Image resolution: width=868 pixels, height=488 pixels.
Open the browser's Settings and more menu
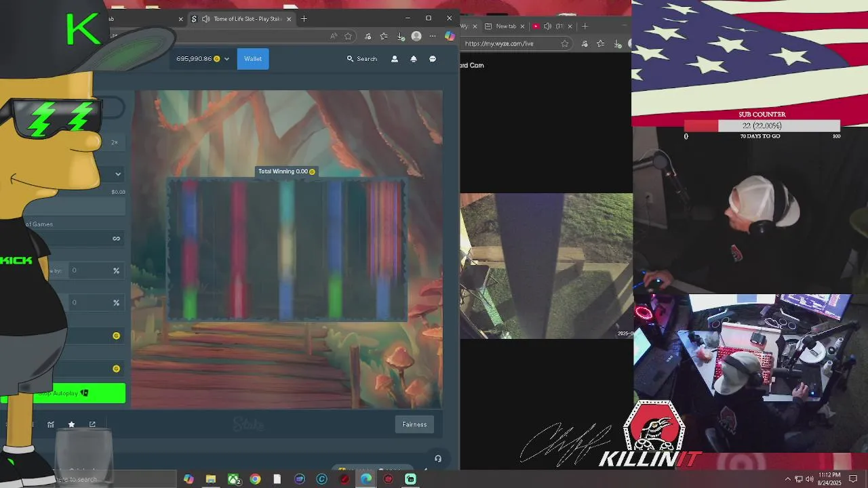click(433, 36)
